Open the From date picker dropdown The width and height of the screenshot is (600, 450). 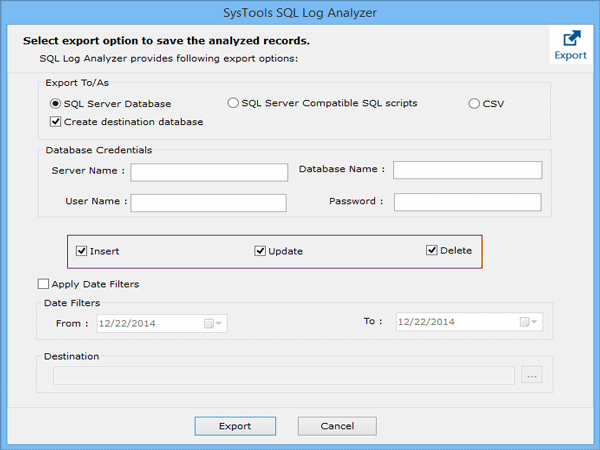pos(213,324)
